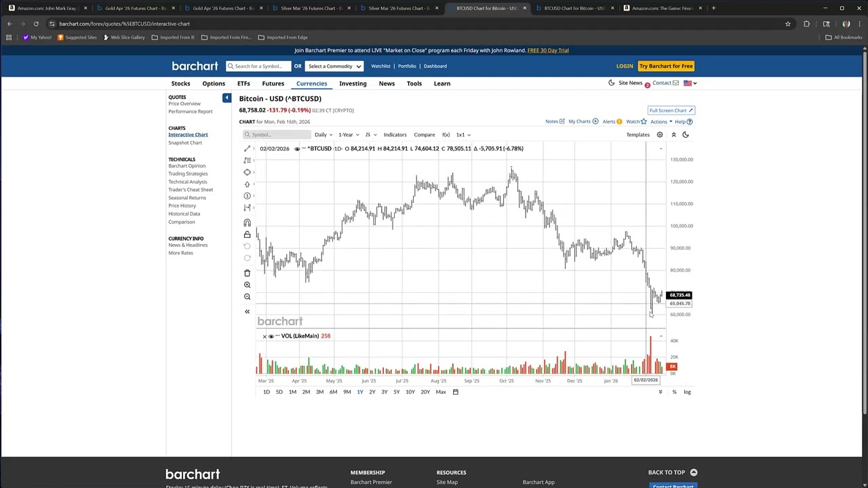Screen dimensions: 868x488
Task: Toggle site dark mode near Site News
Action: click(x=612, y=83)
